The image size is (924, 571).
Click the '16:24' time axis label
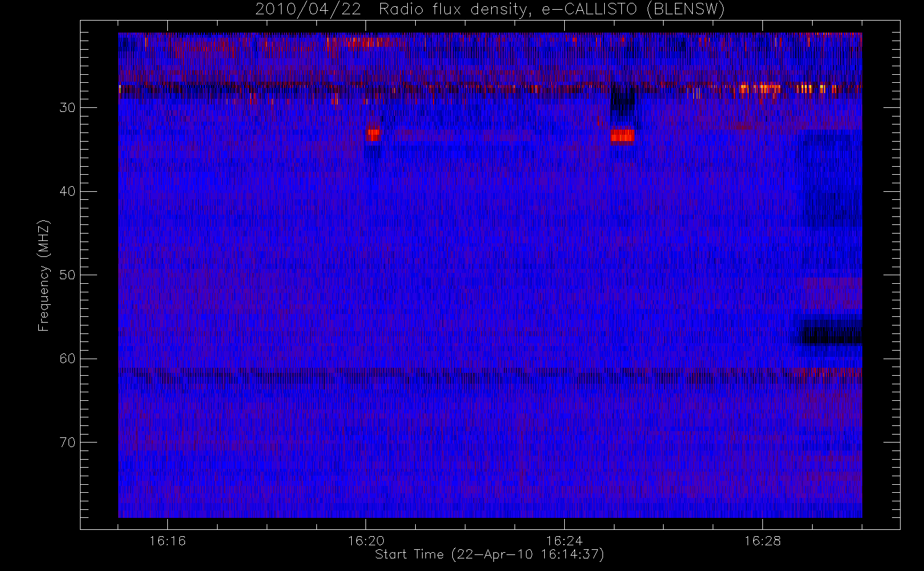tap(564, 541)
